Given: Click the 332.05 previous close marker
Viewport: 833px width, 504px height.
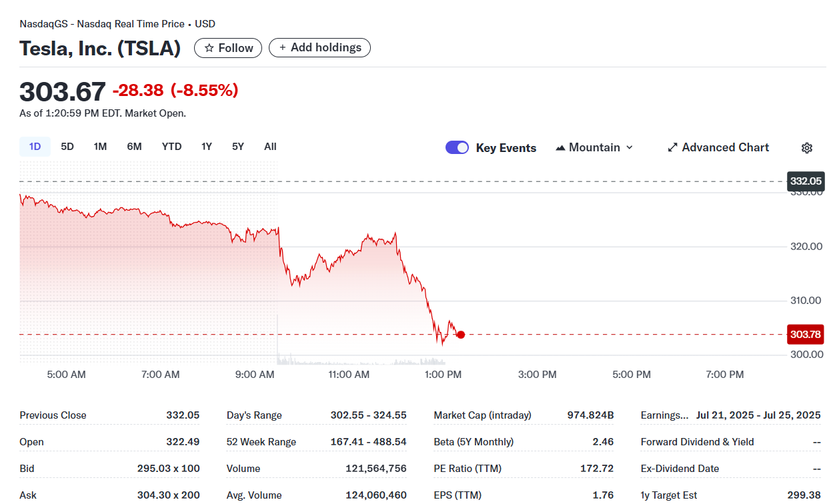Looking at the screenshot, I should (x=806, y=181).
